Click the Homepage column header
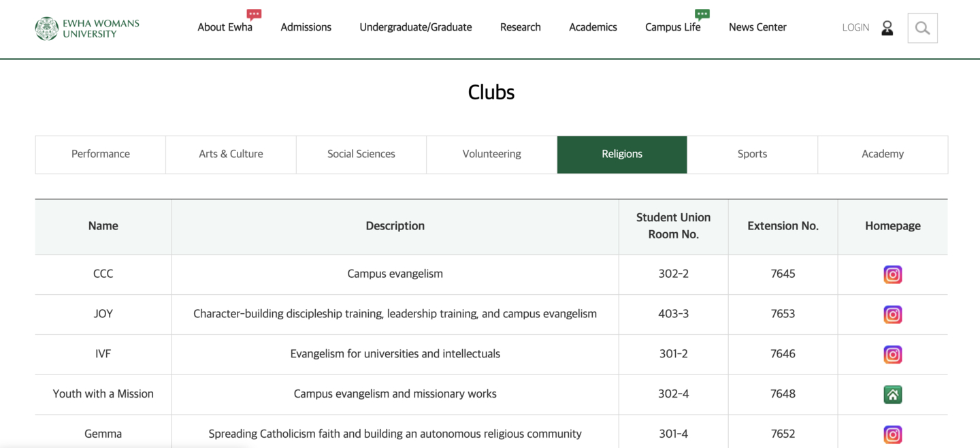The width and height of the screenshot is (980, 448). [893, 227]
